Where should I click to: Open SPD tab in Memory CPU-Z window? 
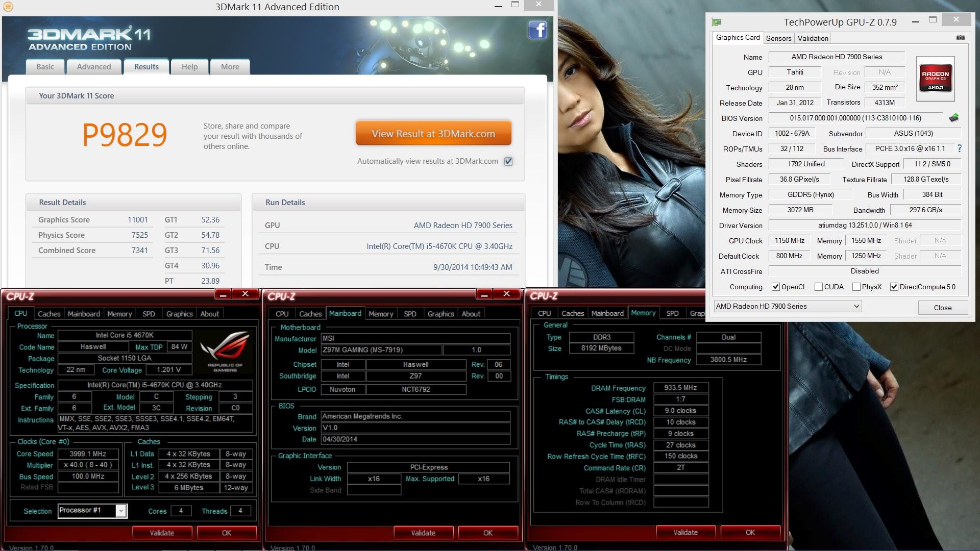pos(672,313)
